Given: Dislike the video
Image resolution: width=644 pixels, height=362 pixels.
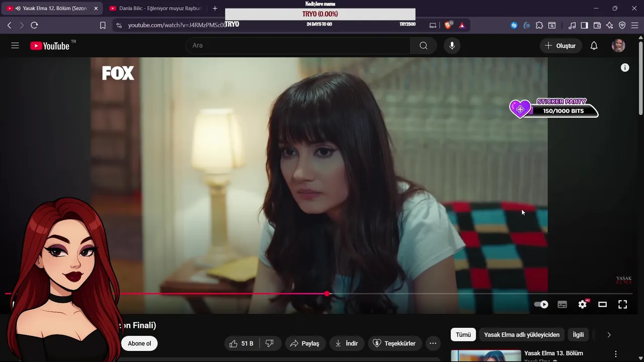Looking at the screenshot, I should tap(270, 343).
